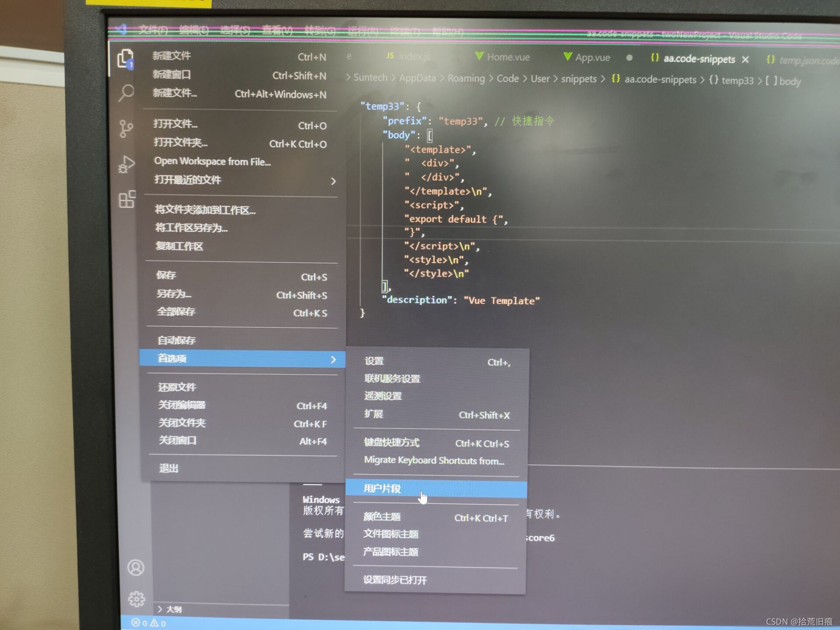Viewport: 840px width, 630px height.
Task: Click the Roaming breadcrumb segment
Action: tap(466, 78)
